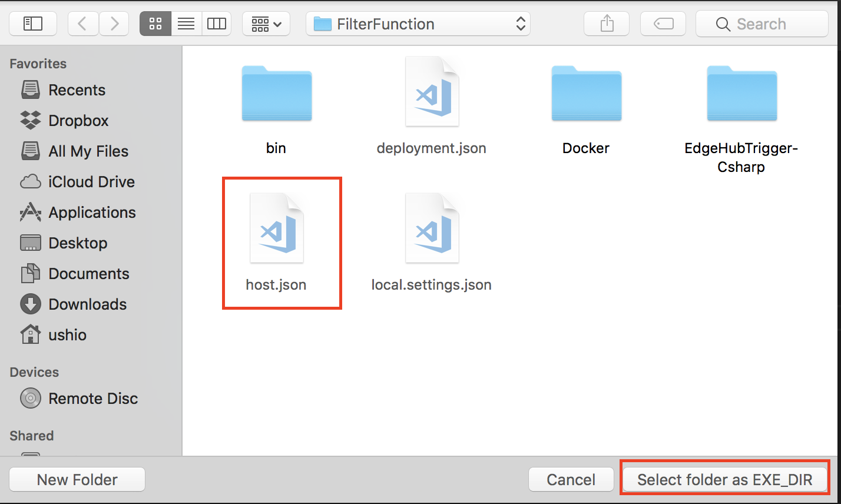Open the FilterFunction path dropdown
The image size is (841, 504).
(418, 24)
